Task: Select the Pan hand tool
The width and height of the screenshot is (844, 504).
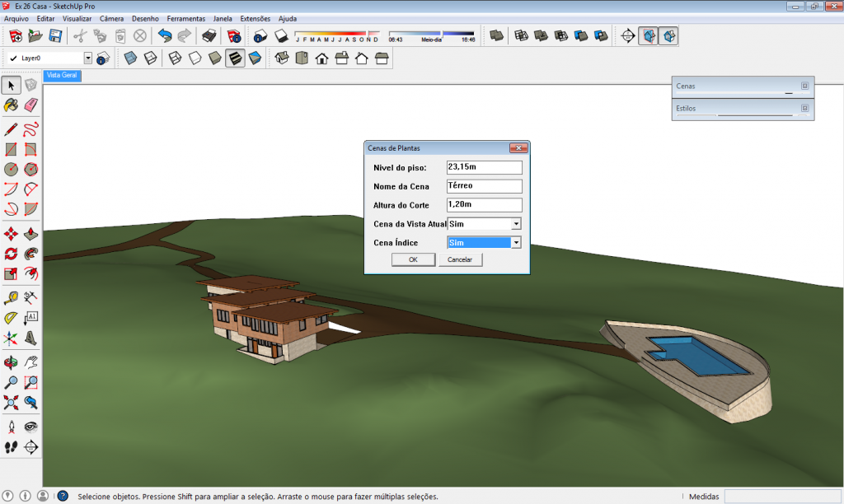Action: pos(30,362)
